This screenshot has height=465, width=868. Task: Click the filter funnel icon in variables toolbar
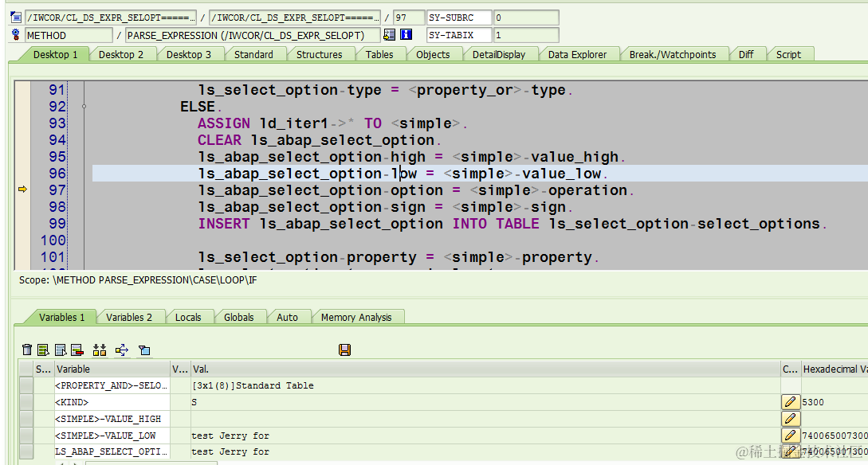tap(144, 350)
